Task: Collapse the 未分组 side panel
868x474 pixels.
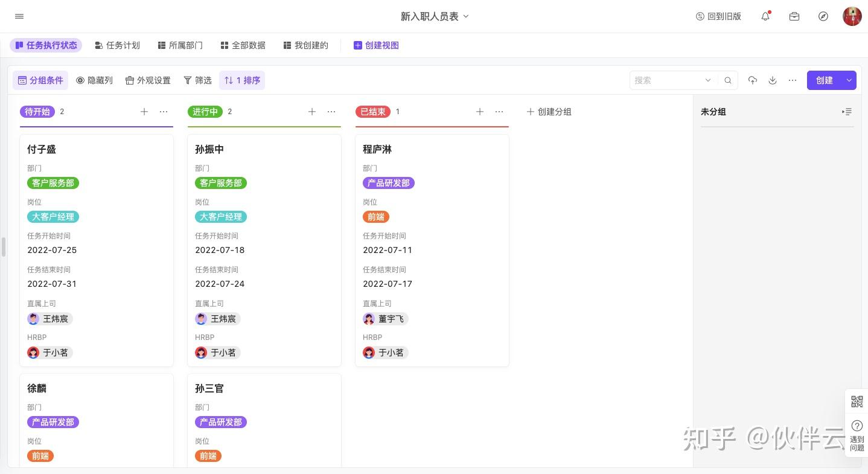Action: pyautogui.click(x=847, y=112)
